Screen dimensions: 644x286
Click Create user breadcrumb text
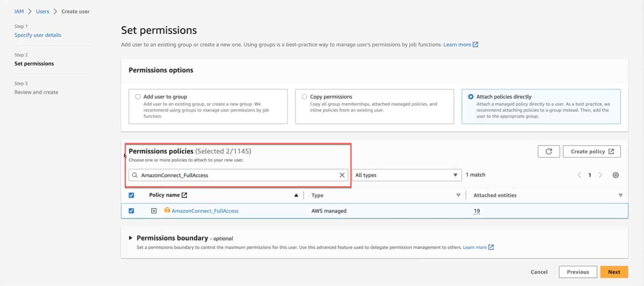(x=75, y=11)
